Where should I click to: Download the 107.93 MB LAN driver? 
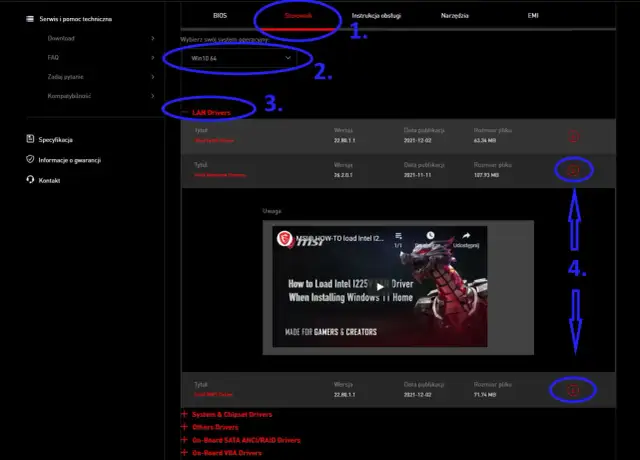(573, 171)
